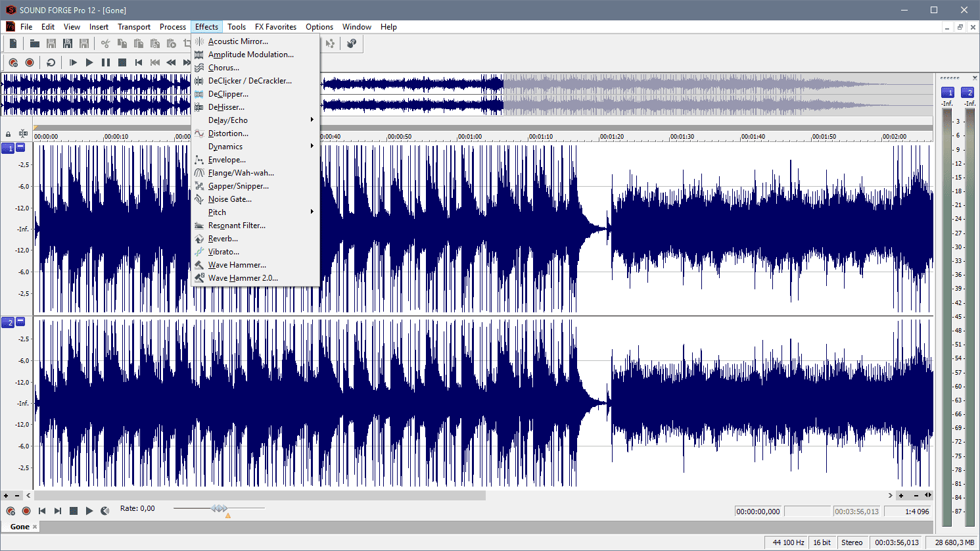Switch to the Gone file tab

pyautogui.click(x=20, y=527)
